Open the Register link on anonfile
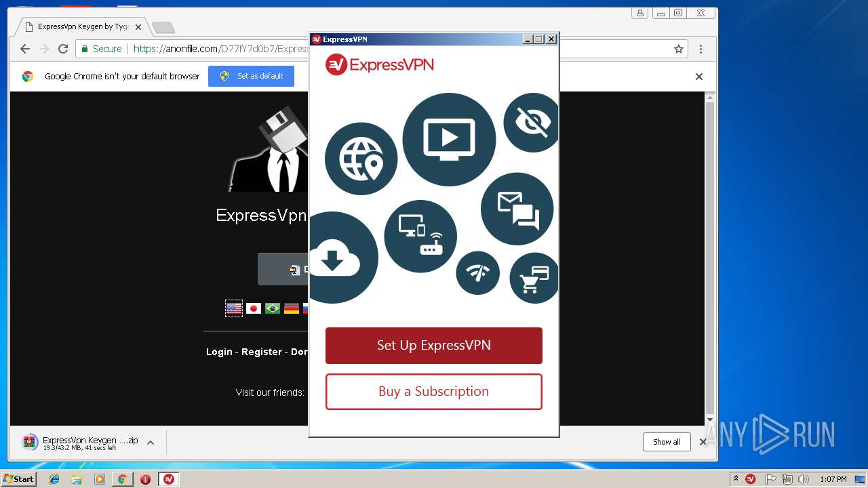This screenshot has height=488, width=868. point(262,352)
